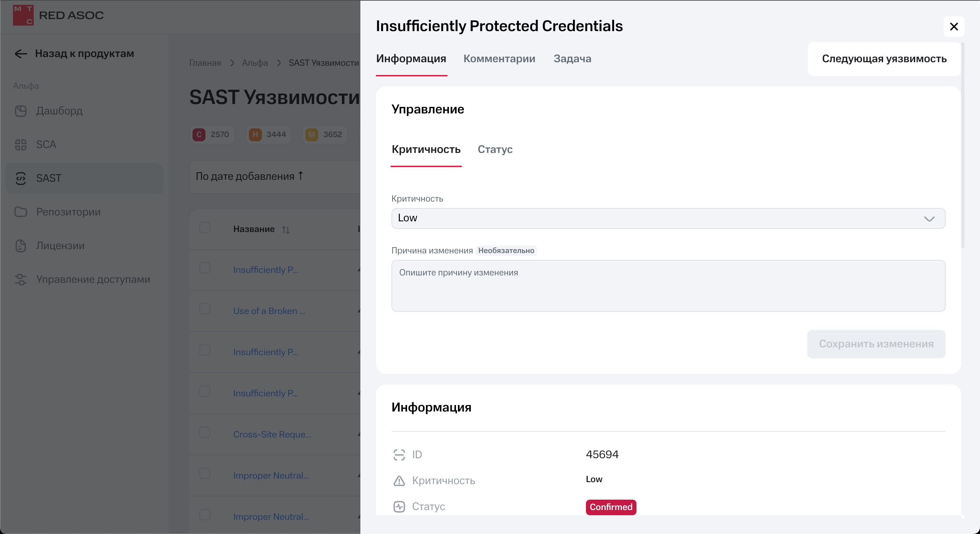Open the Дашборд sidebar icon
The height and width of the screenshot is (534, 980).
coord(20,111)
